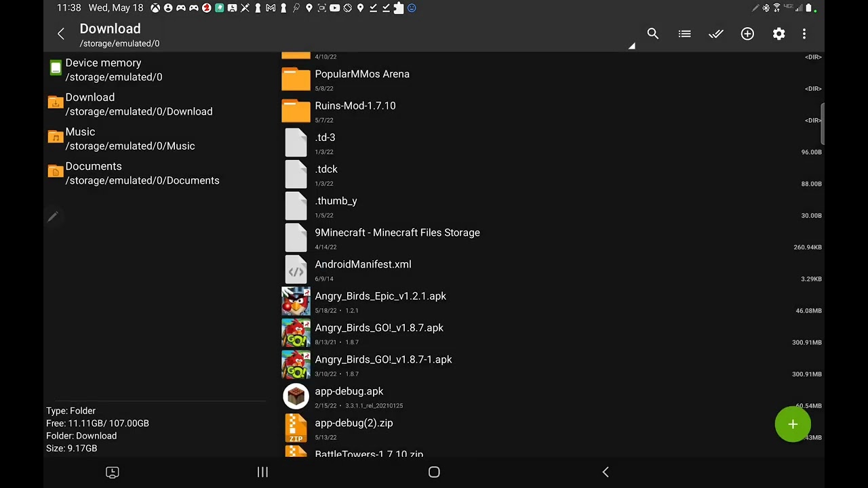868x488 pixels.
Task: Click the pencil edit bookmarks icon
Action: 53,217
